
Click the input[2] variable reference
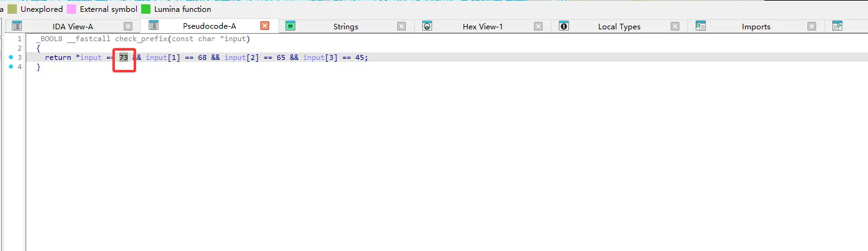coord(242,57)
